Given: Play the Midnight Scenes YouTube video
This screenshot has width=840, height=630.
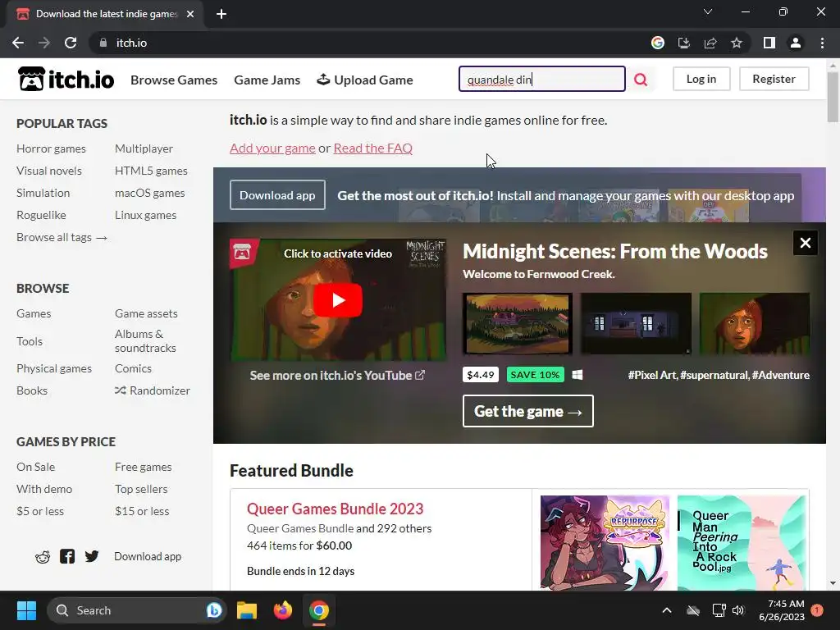Looking at the screenshot, I should (337, 300).
